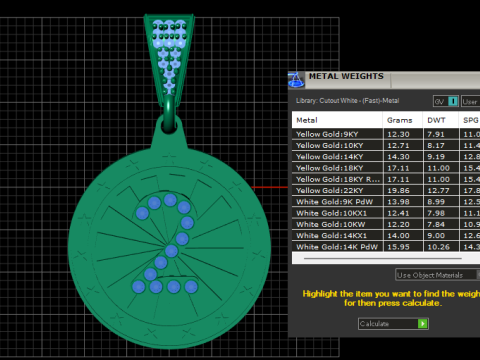Viewport: 480px width, 360px height.
Task: Select the Yellow Gold:22KY row
Action: (386, 191)
